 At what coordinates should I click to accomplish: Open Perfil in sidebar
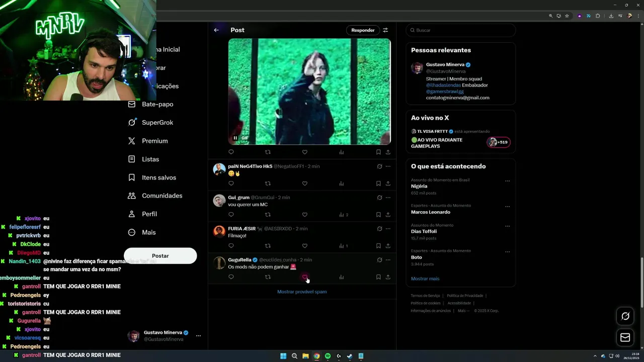[143, 214]
